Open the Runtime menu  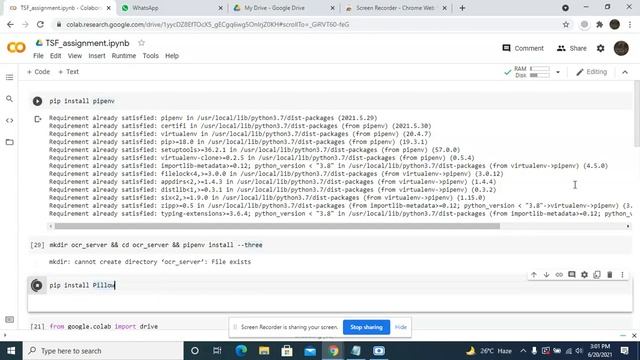(124, 56)
